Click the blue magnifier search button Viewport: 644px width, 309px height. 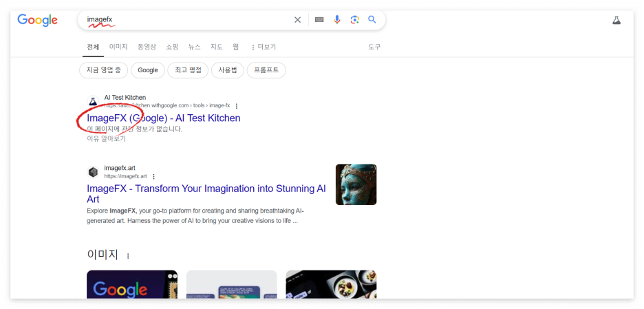click(372, 20)
